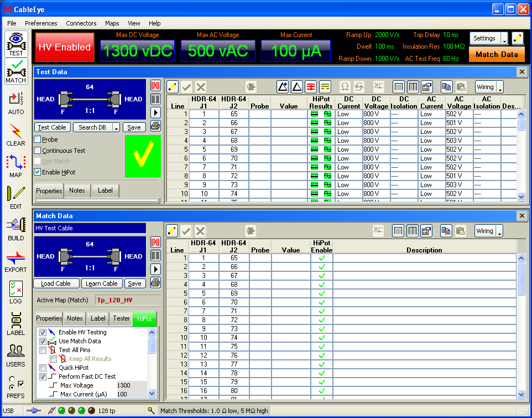Open the Connectors menu
The width and height of the screenshot is (532, 418).
coord(81,23)
